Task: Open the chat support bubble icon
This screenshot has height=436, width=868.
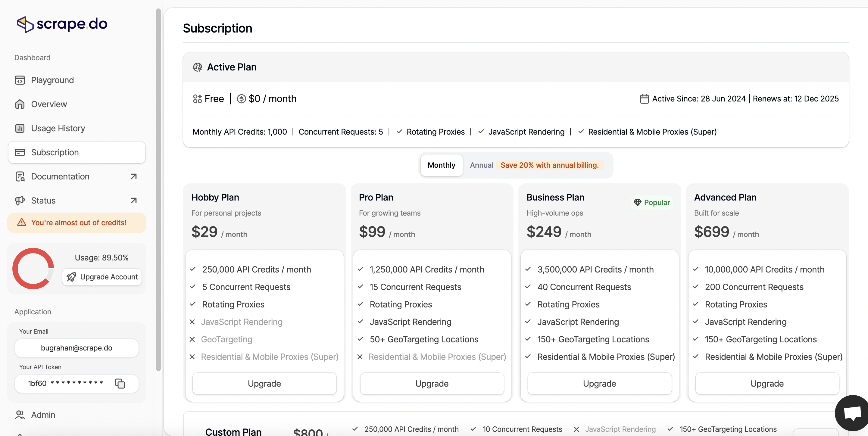Action: tap(852, 413)
